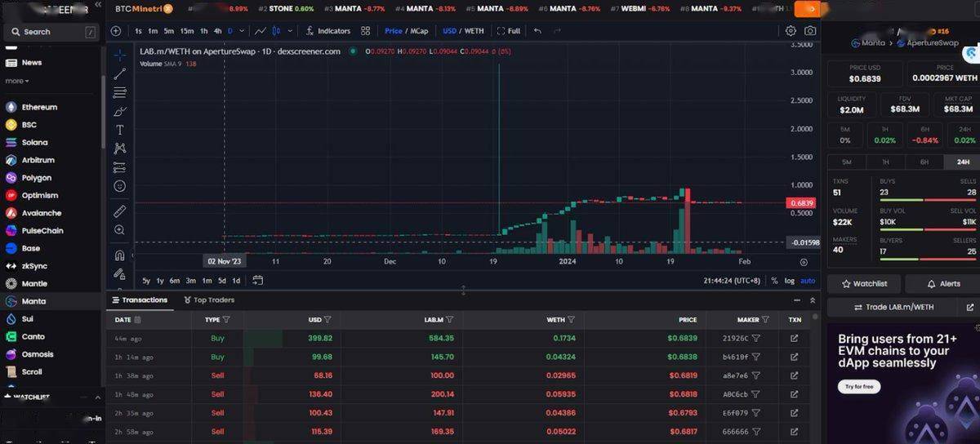This screenshot has width=980, height=444.
Task: Select the candlestick chart style icon
Action: [x=276, y=31]
